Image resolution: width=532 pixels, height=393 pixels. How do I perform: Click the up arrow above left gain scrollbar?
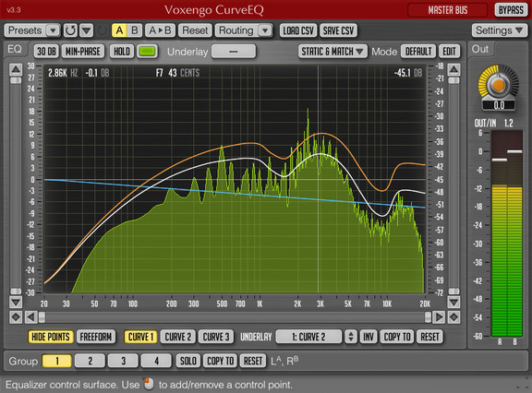tap(16, 70)
